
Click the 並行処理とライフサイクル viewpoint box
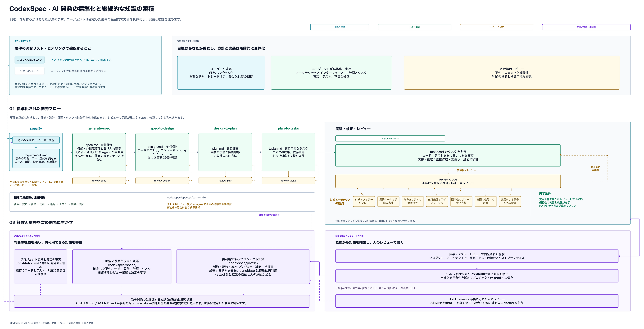coord(437,201)
